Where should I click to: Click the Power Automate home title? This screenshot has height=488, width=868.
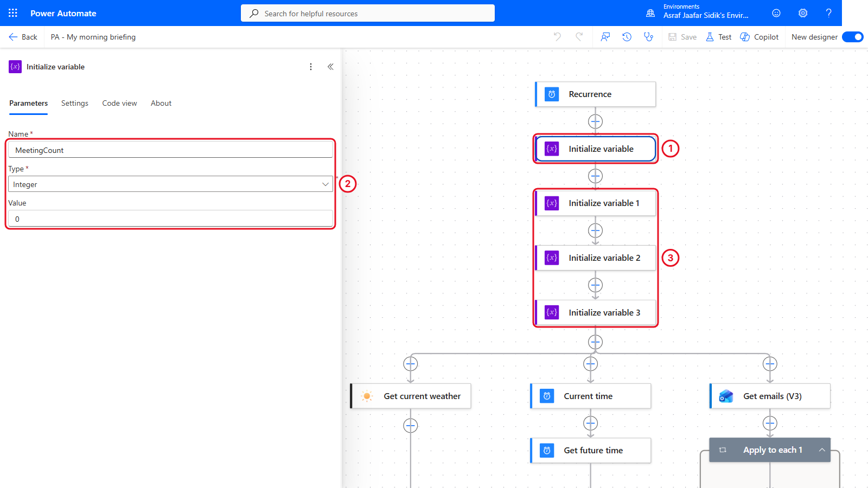(x=63, y=13)
